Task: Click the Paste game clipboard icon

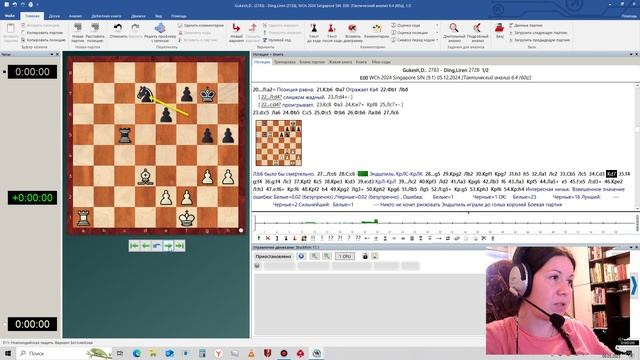Action: click(x=11, y=29)
